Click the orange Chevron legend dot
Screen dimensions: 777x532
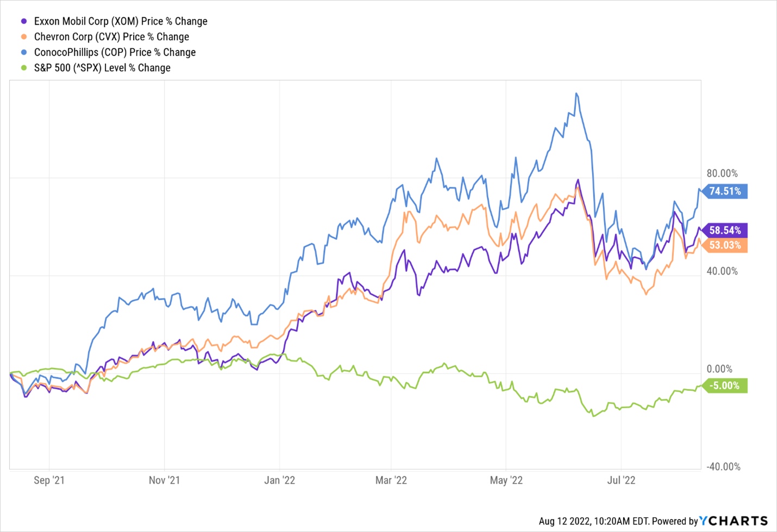pyautogui.click(x=23, y=37)
